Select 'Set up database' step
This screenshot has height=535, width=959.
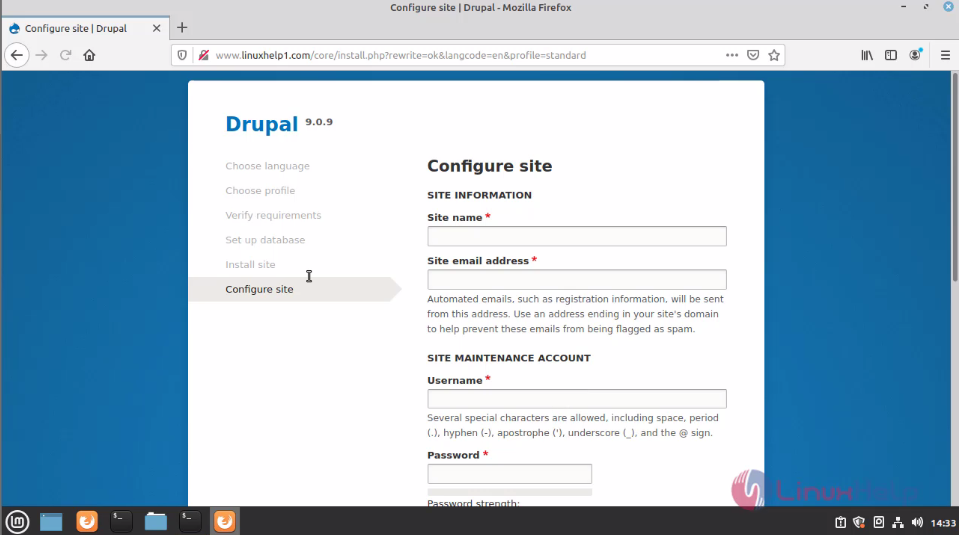[x=265, y=240]
